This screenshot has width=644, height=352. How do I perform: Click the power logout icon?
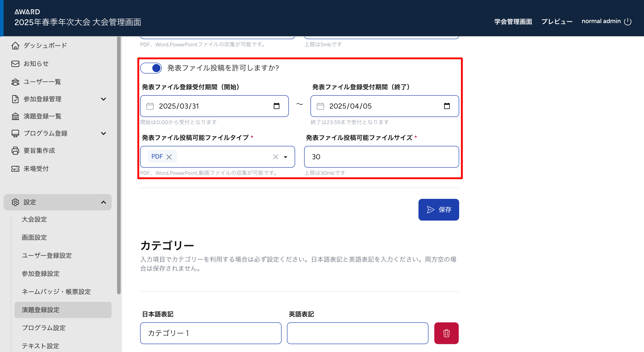click(628, 21)
